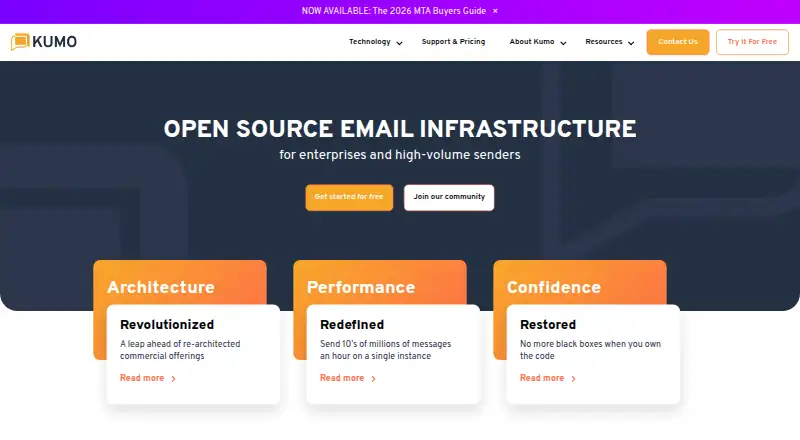Open the 2026 MTA Buyers Guide announcement
This screenshot has width=800, height=440.
tap(393, 11)
